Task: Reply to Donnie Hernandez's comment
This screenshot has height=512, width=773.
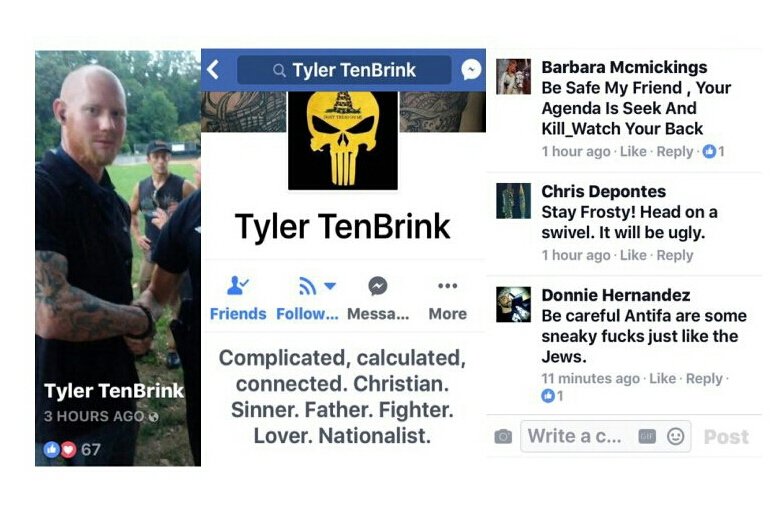Action: [704, 378]
